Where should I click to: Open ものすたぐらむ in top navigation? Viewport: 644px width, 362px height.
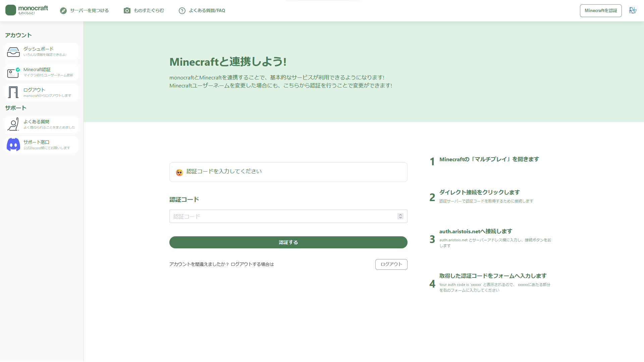pos(149,11)
